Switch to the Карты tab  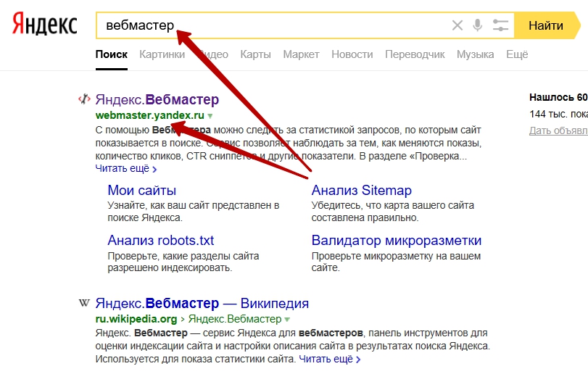(255, 54)
